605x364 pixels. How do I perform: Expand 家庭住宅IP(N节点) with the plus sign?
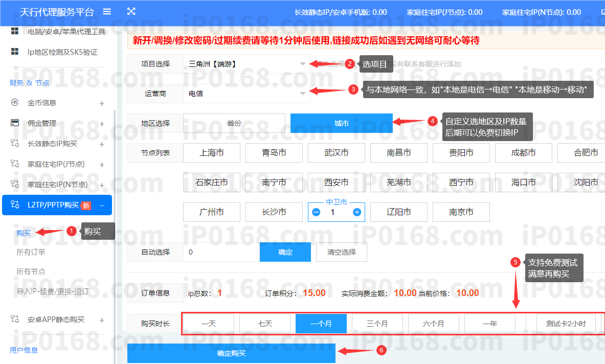102,184
